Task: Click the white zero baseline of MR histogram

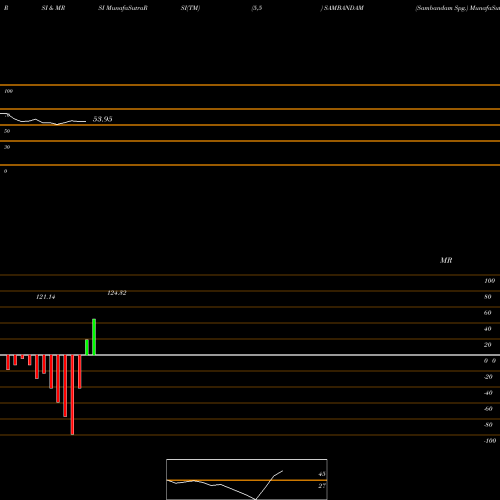Action: (x=250, y=355)
